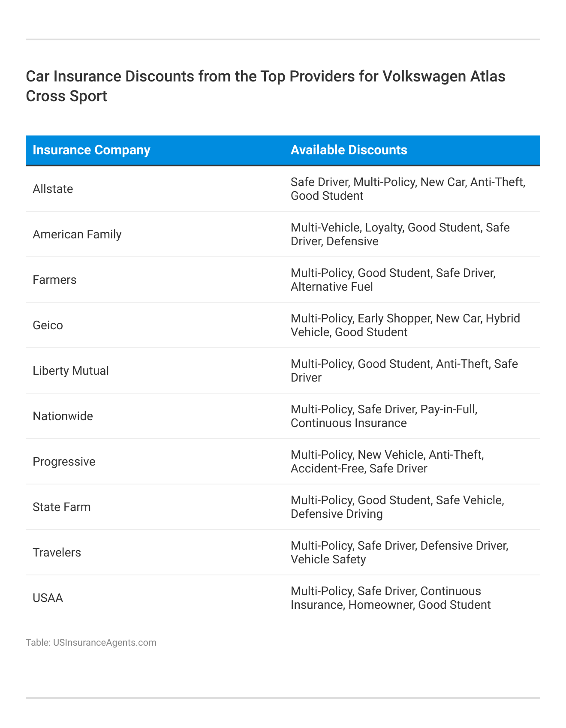Click Allstate's discounts listing Anti-Theft
The height and width of the screenshot is (728, 566).
click(407, 189)
